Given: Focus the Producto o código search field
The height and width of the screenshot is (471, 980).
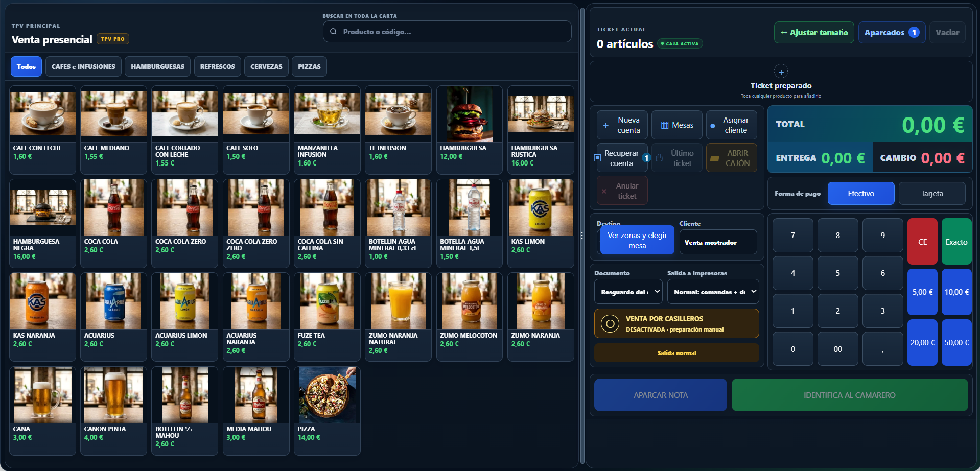Looking at the screenshot, I should tap(447, 32).
